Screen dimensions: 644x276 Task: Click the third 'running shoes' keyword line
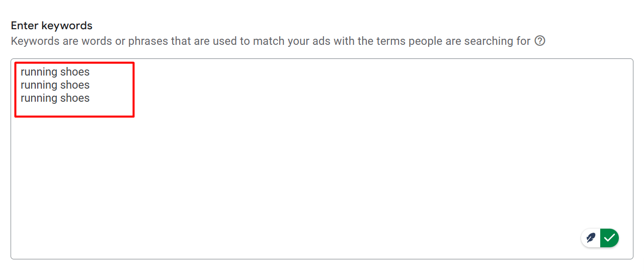tap(55, 98)
